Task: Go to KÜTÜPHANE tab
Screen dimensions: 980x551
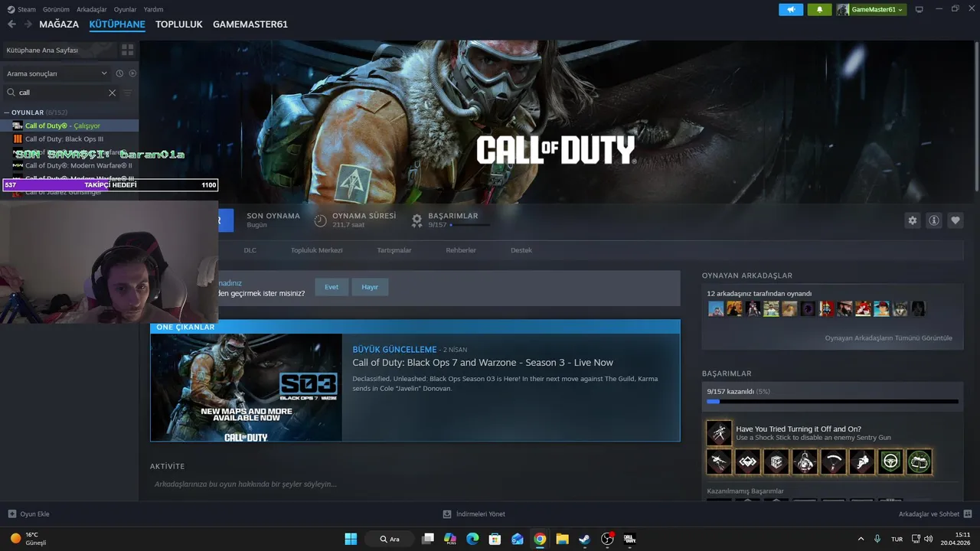Action: [x=117, y=24]
